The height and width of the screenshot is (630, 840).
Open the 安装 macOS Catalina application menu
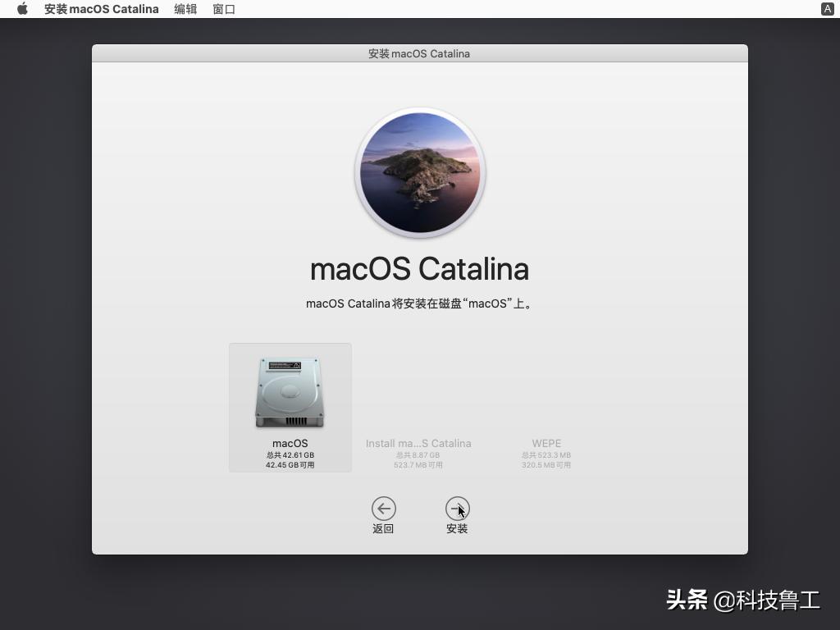point(100,9)
